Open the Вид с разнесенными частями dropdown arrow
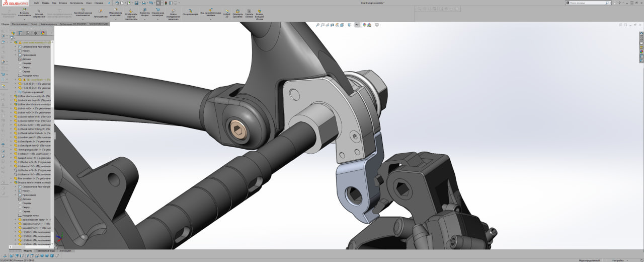Screen dimensions: 644x262 click(210, 19)
